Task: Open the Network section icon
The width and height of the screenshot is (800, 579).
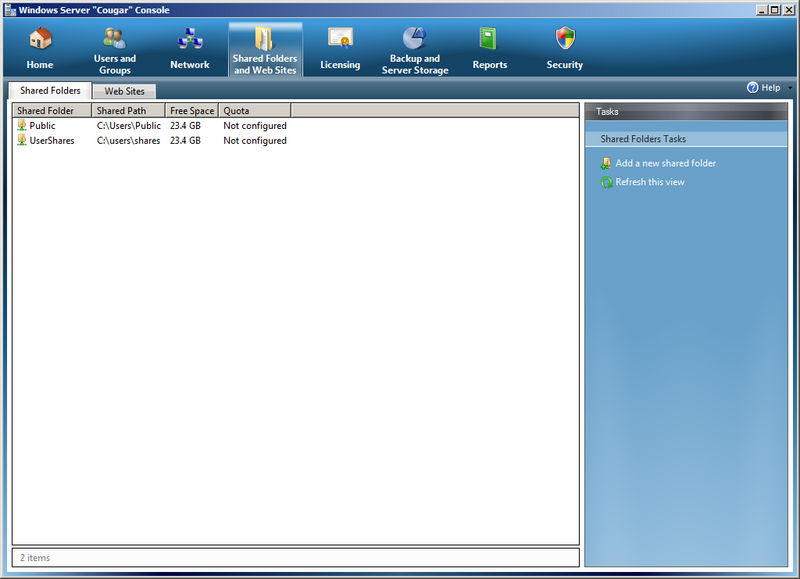Action: pos(190,39)
